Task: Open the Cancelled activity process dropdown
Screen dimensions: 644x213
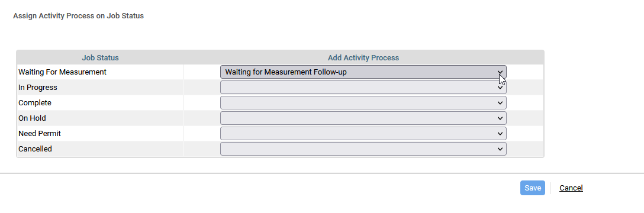Action: coord(363,149)
